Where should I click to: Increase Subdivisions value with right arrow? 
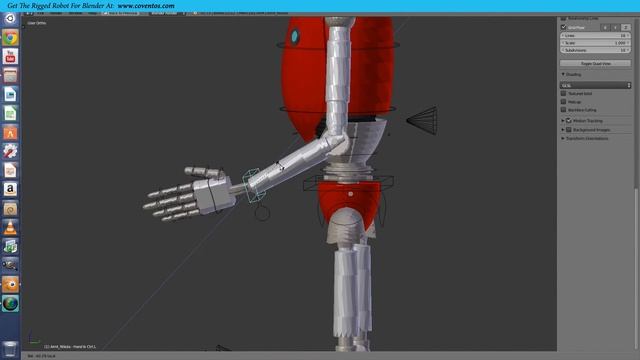tap(628, 50)
